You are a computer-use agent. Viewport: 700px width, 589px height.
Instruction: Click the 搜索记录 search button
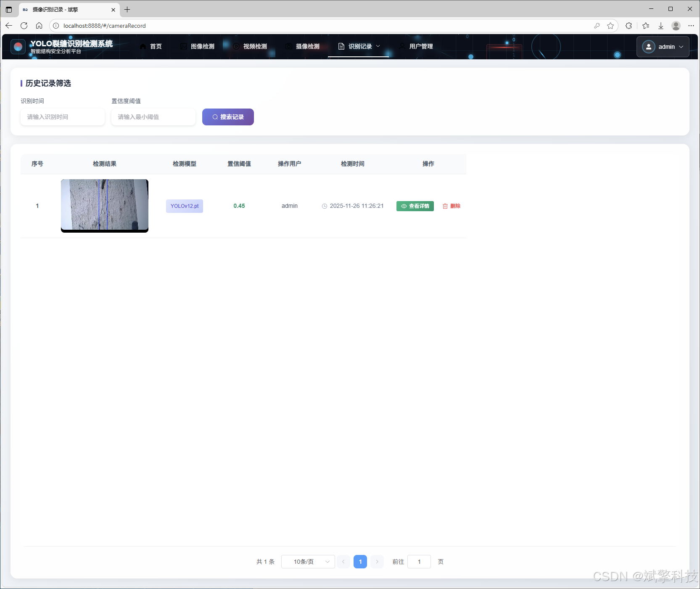click(228, 117)
